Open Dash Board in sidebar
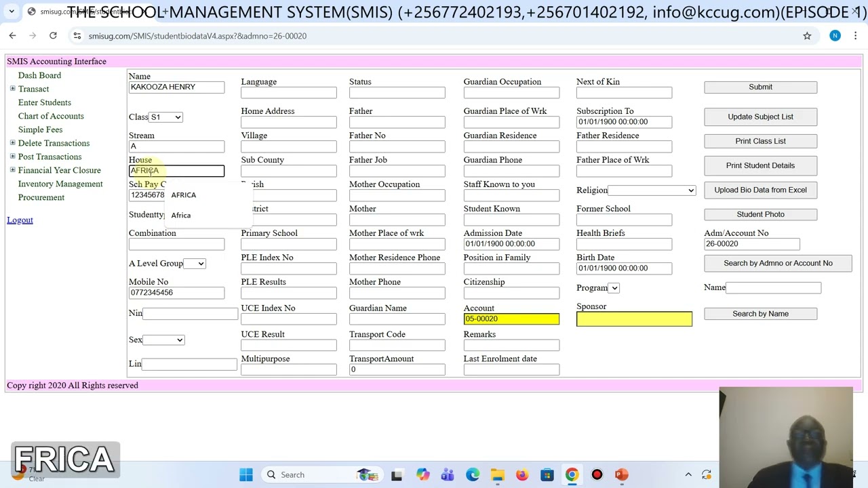Image resolution: width=868 pixels, height=488 pixels. [x=39, y=75]
